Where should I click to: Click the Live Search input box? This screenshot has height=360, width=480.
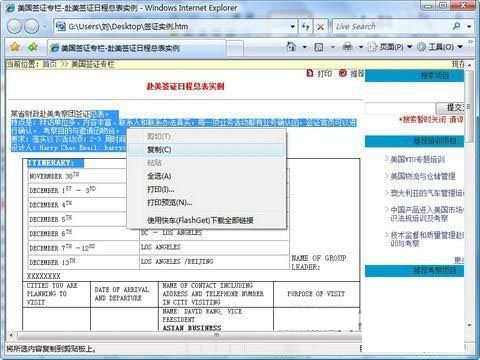coord(392,26)
